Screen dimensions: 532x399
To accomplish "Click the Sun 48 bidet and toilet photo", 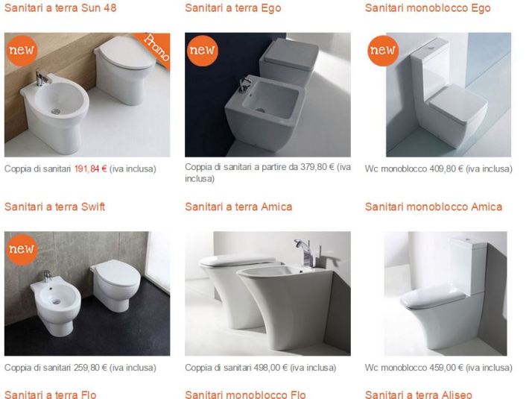I will 87,95.
